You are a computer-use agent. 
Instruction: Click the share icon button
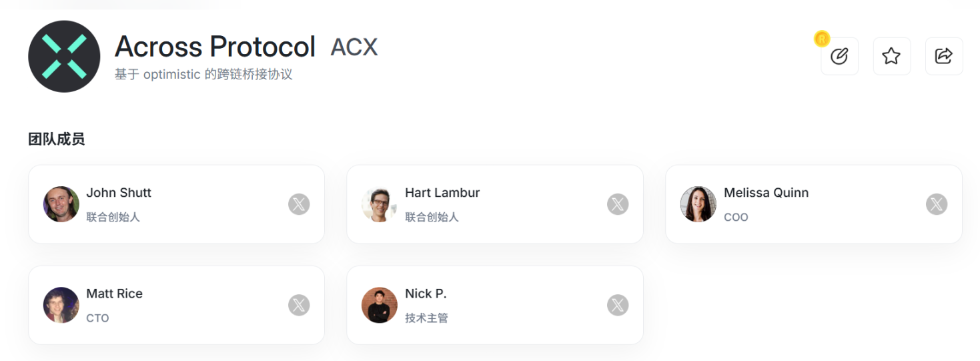pos(943,56)
